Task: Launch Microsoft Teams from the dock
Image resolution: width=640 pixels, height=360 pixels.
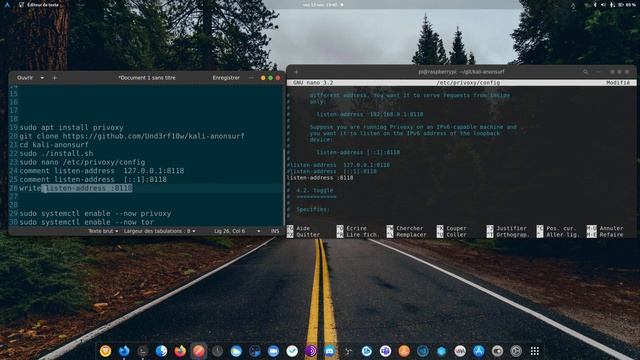Action: tap(385, 351)
